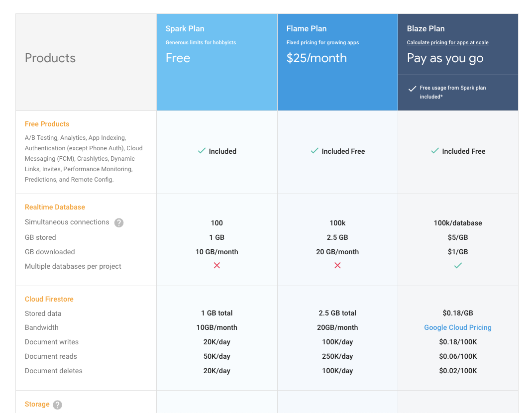Click Fixed pricing for growing apps subtitle
Image resolution: width=532 pixels, height=413 pixels.
(322, 42)
